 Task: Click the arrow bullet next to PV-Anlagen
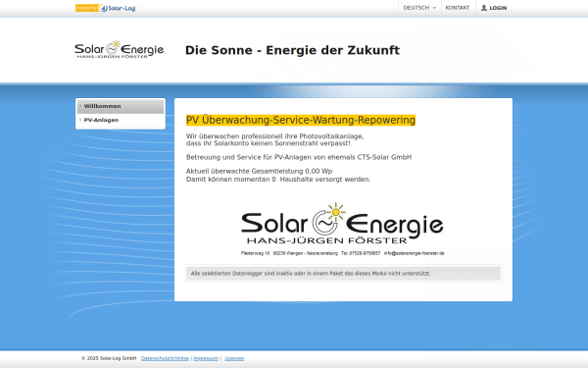click(x=80, y=120)
